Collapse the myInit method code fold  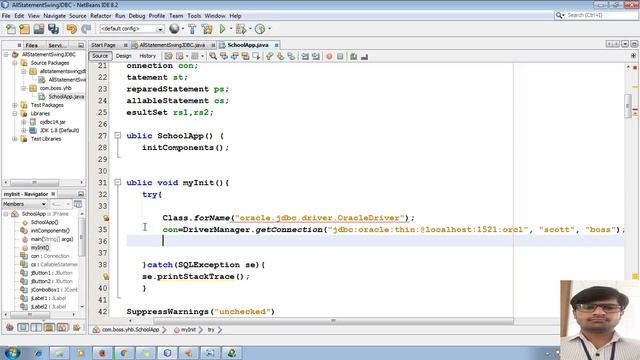click(x=118, y=182)
